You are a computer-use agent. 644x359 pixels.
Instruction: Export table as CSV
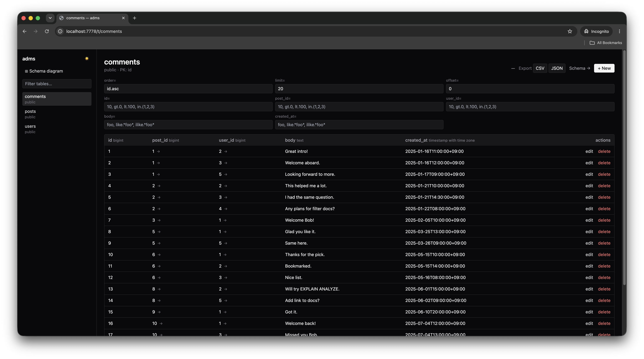pos(540,68)
